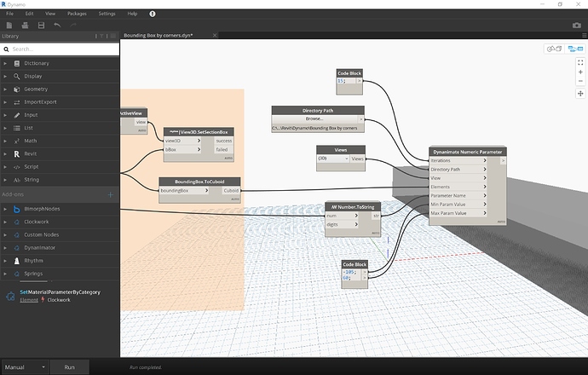Viewport: 588px width, 375px height.
Task: Switch to graph view navigation
Action: (575, 49)
